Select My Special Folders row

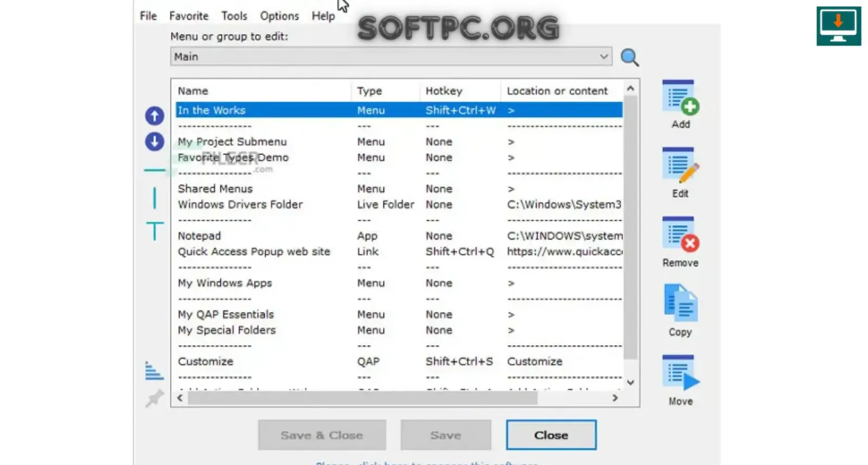coord(399,330)
